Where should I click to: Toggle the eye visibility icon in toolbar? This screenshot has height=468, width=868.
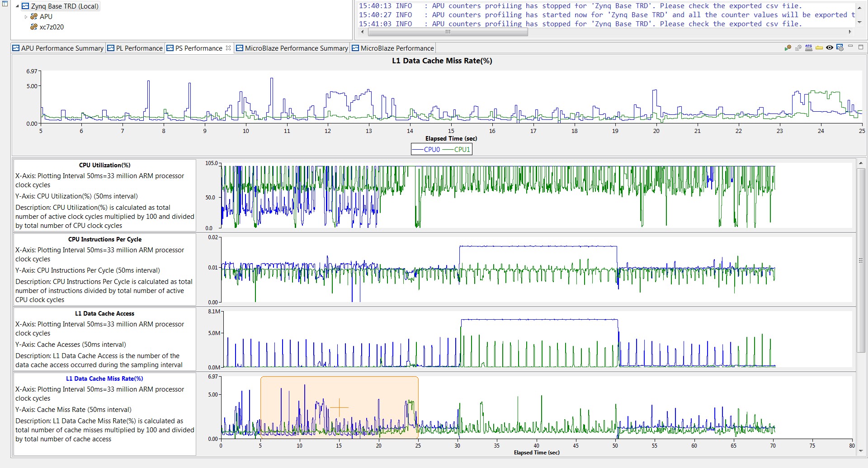point(830,47)
